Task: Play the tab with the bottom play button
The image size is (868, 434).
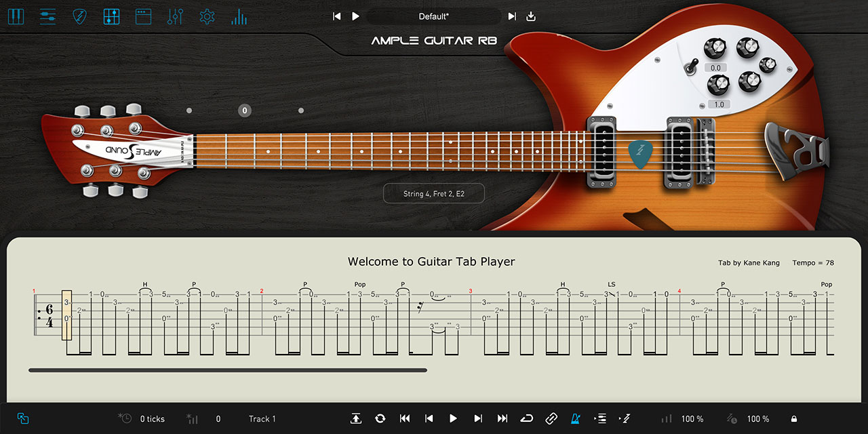Action: coord(454,418)
